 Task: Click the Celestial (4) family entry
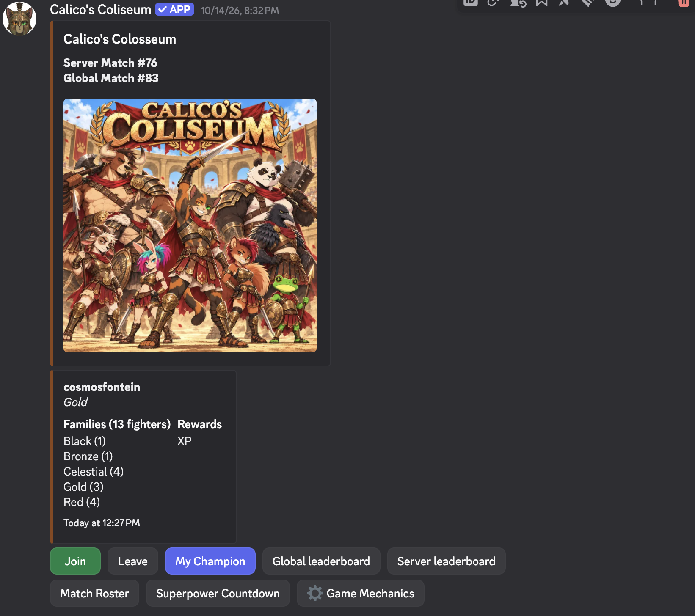tap(94, 472)
